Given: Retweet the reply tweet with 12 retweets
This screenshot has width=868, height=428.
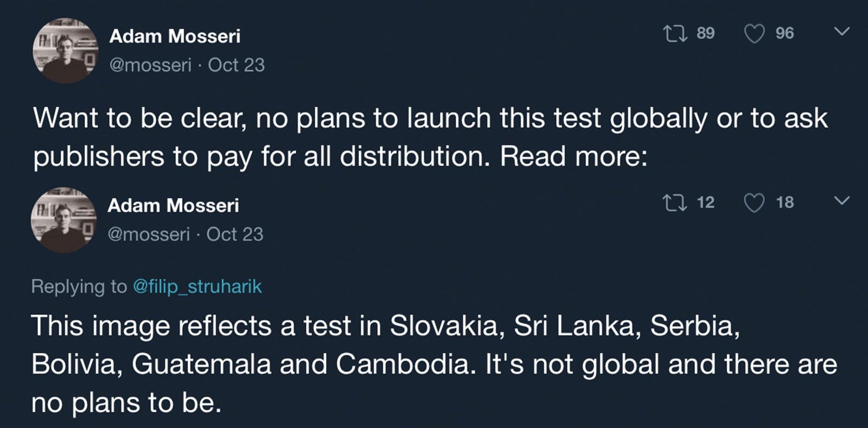Looking at the screenshot, I should [x=676, y=203].
